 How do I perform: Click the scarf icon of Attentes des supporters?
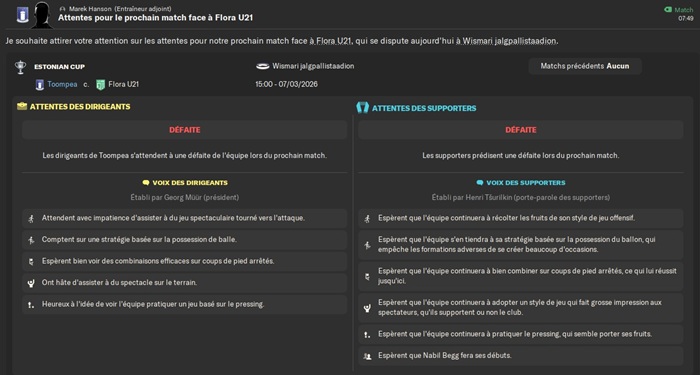[362, 108]
